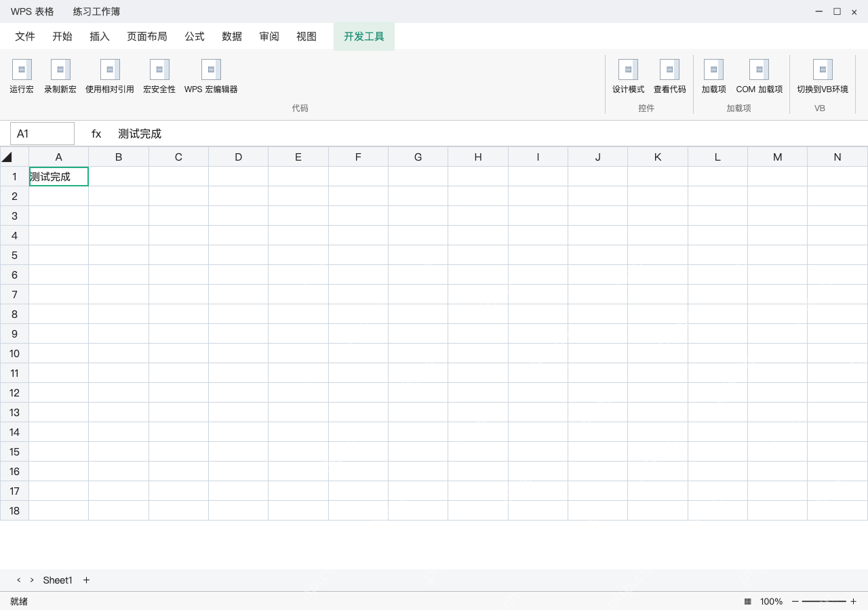This screenshot has width=868, height=610.
Task: Select row 15 header
Action: [14, 451]
